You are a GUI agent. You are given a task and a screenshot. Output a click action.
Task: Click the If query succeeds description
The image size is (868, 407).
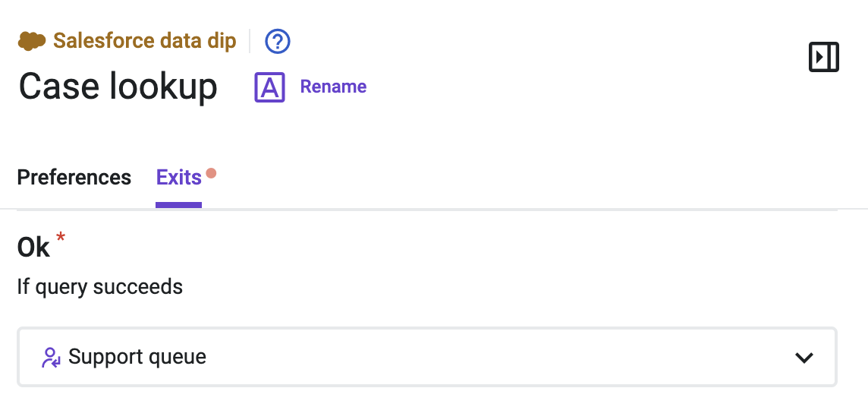pyautogui.click(x=99, y=287)
